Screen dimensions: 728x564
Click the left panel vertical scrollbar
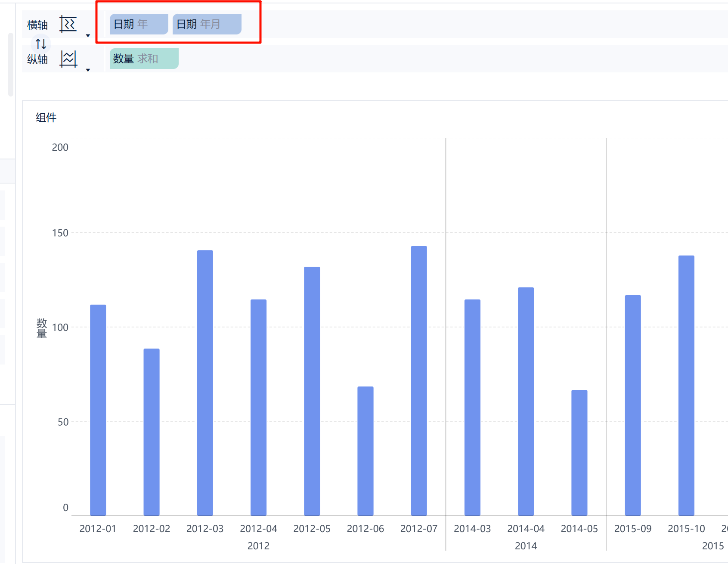click(11, 65)
